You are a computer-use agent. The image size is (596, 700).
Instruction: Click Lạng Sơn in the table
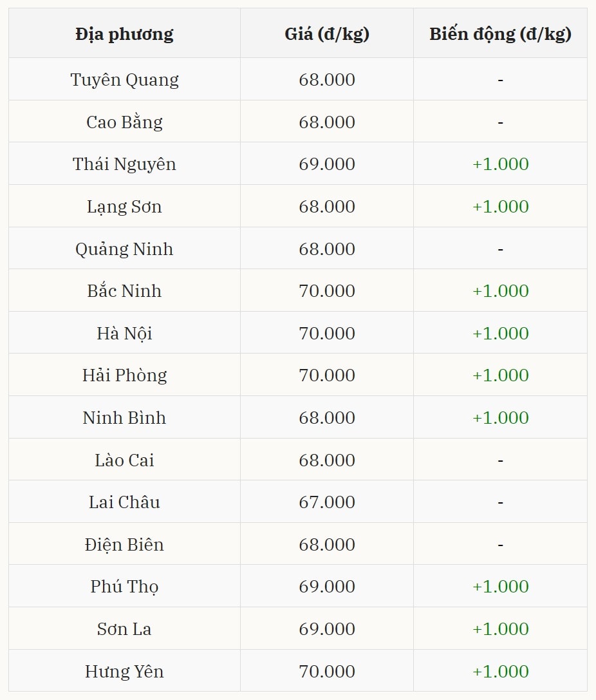(124, 207)
